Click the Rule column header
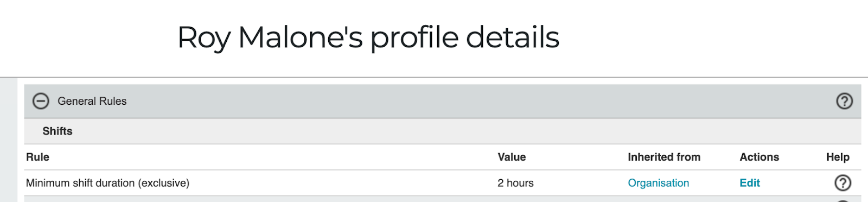Screen dimensions: 868x202 pos(37,157)
